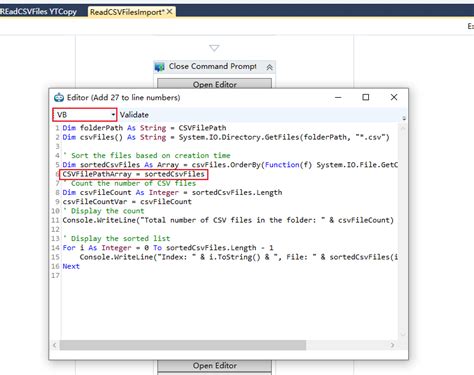Viewport: 474px width, 375px height.
Task: Maximize the Editor window
Action: pos(366,97)
